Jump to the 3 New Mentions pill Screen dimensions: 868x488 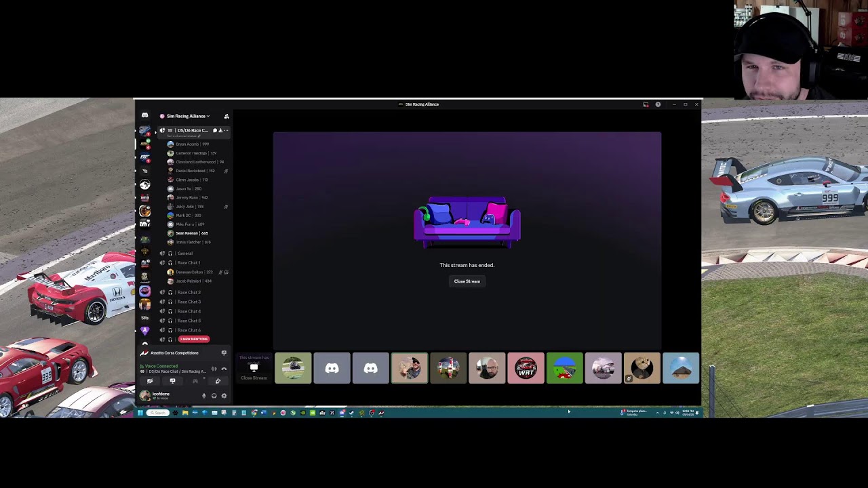[x=194, y=339]
